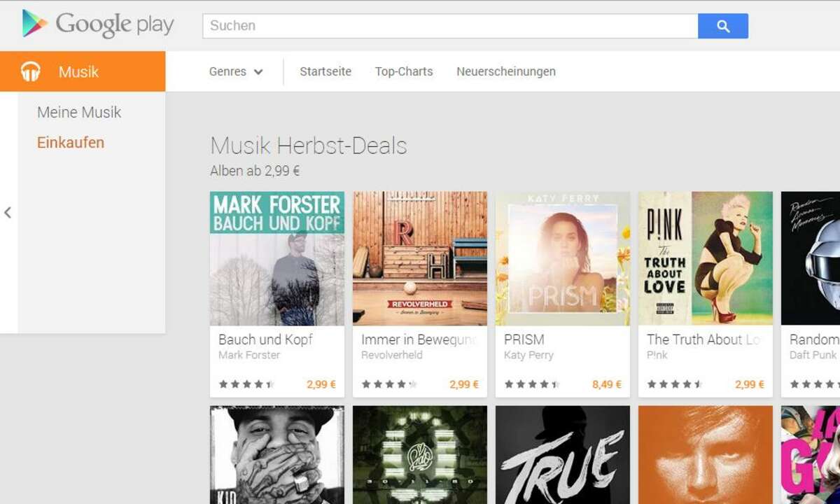Click the blue search magnifier button
The image size is (840, 504).
pos(723,26)
